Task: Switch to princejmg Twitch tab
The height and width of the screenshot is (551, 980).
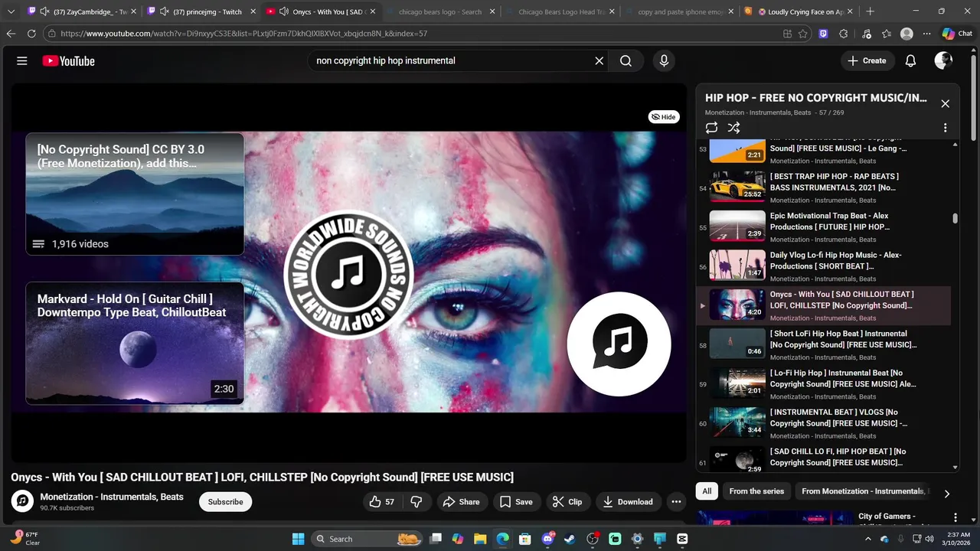Action: (202, 11)
